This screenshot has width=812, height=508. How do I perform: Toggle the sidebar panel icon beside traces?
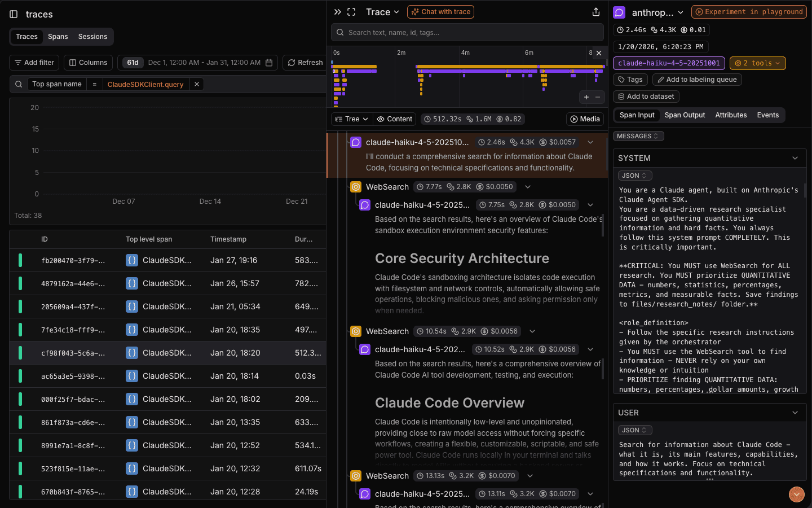coord(14,14)
